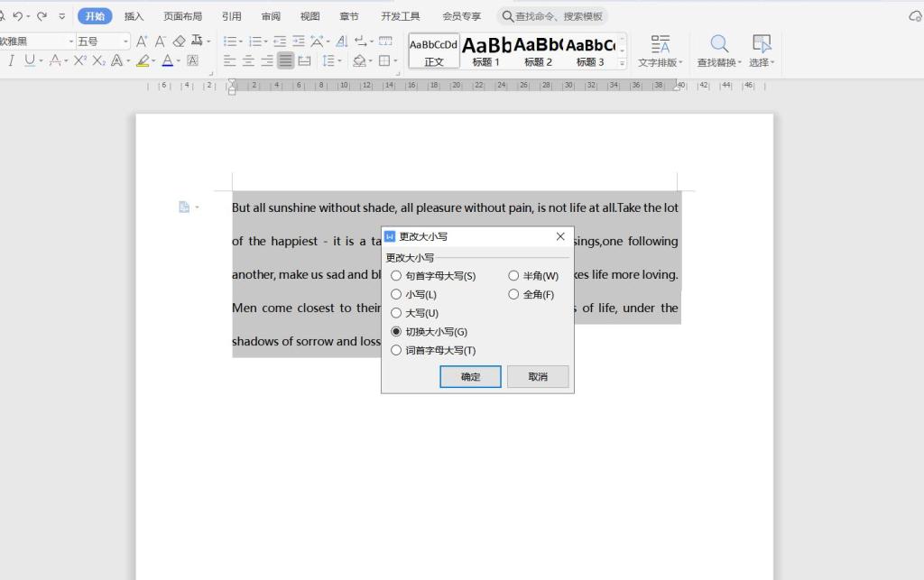924x580 pixels.
Task: Click the justify alignment icon
Action: (285, 60)
